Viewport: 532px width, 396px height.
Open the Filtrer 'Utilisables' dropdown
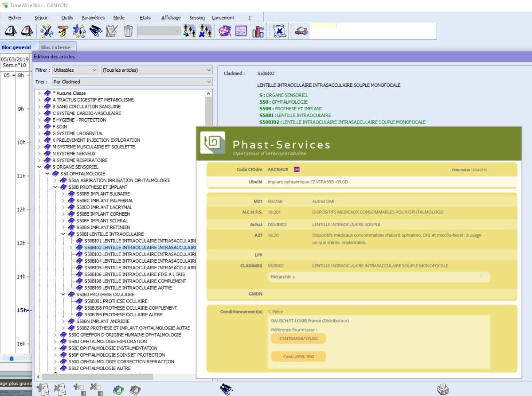[x=75, y=70]
